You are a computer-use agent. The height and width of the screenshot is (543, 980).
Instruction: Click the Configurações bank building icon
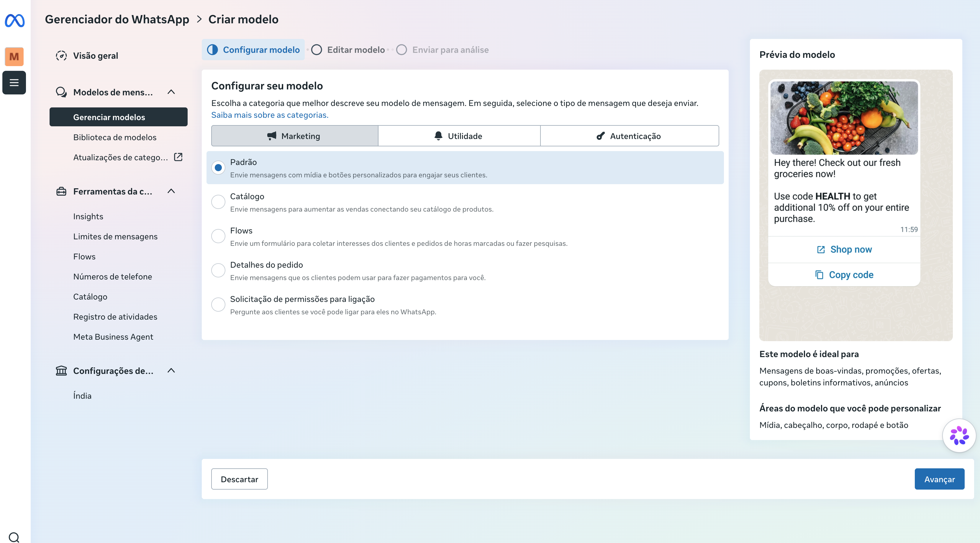pyautogui.click(x=61, y=371)
